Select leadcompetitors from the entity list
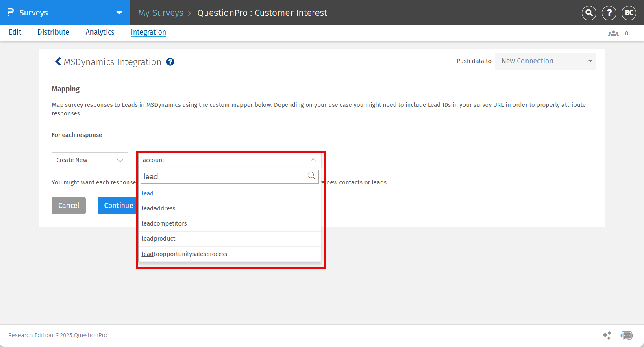This screenshot has height=347, width=644. coord(164,223)
